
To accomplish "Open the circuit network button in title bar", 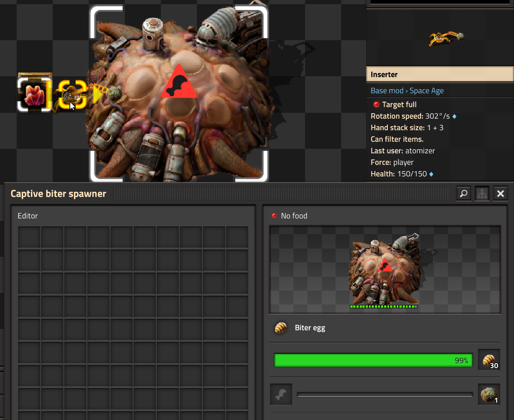I will [x=482, y=194].
